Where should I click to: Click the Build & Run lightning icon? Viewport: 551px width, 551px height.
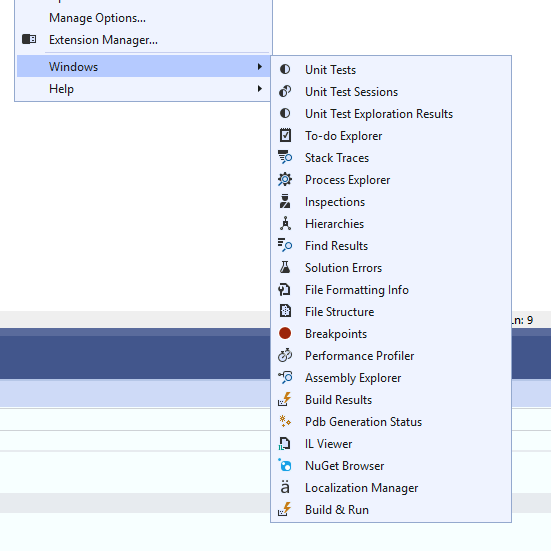(x=285, y=509)
